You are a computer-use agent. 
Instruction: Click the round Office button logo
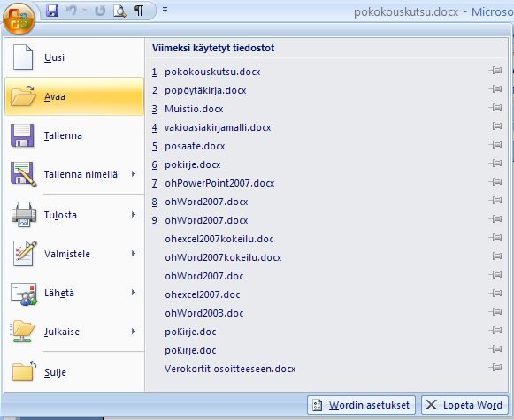[x=19, y=19]
